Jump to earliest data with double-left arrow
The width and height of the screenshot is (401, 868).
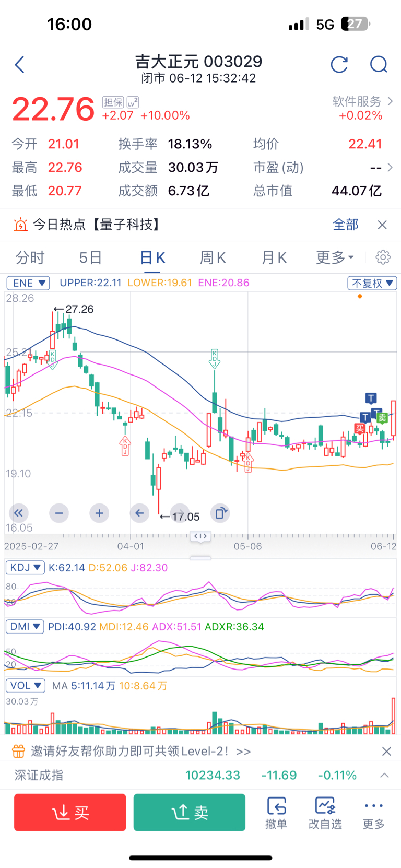pos(18,513)
